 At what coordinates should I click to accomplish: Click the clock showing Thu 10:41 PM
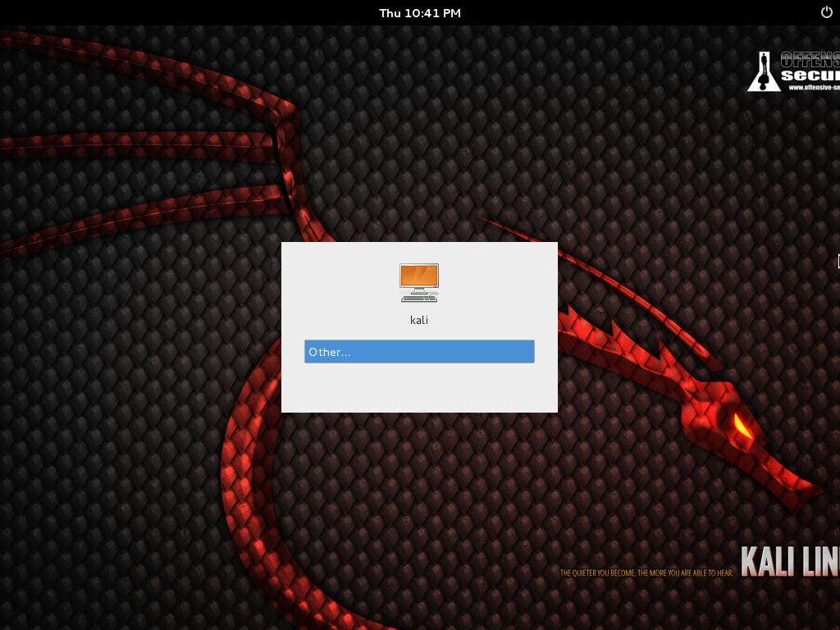[420, 13]
